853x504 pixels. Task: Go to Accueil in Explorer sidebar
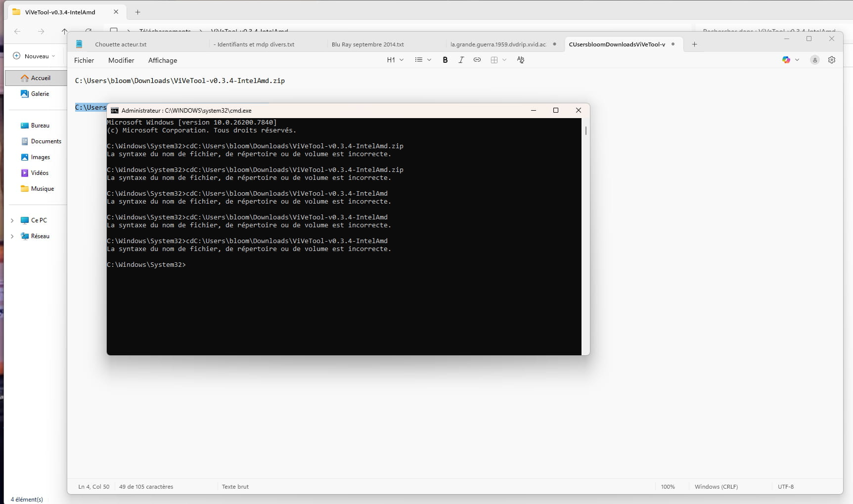(x=36, y=78)
